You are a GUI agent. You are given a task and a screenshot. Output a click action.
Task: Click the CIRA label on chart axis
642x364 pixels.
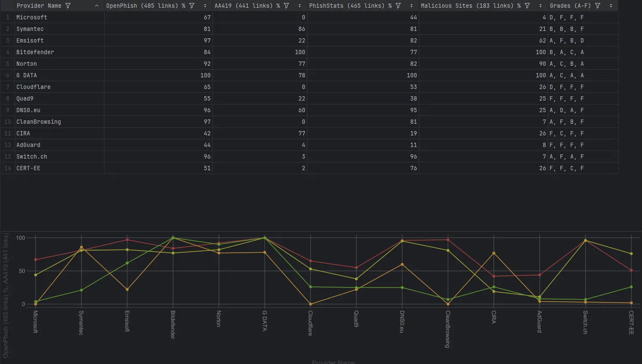coord(494,317)
